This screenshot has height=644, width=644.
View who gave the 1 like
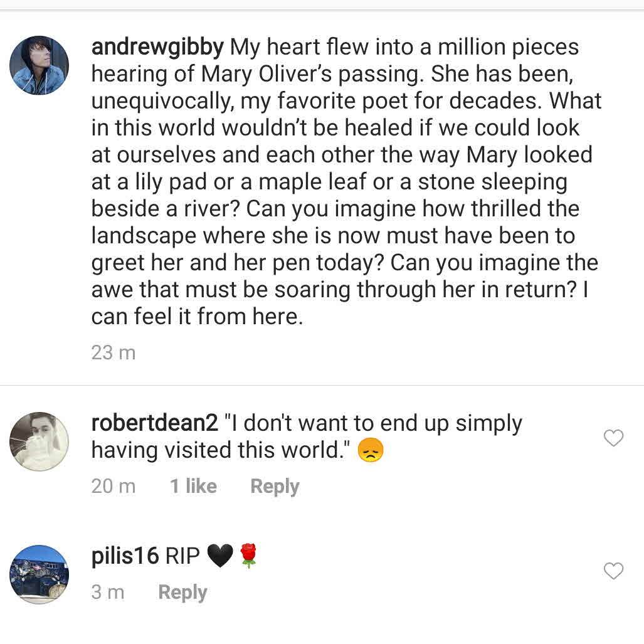click(193, 487)
